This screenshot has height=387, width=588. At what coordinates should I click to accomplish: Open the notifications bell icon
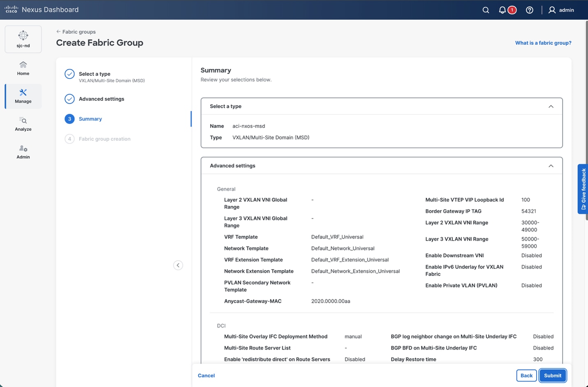pyautogui.click(x=502, y=10)
